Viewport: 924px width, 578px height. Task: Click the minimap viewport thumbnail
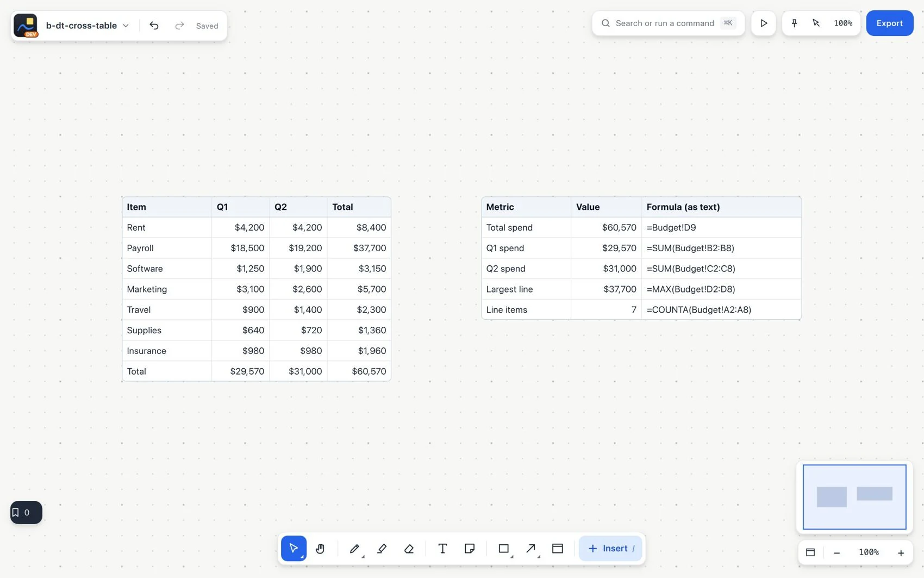[854, 496]
